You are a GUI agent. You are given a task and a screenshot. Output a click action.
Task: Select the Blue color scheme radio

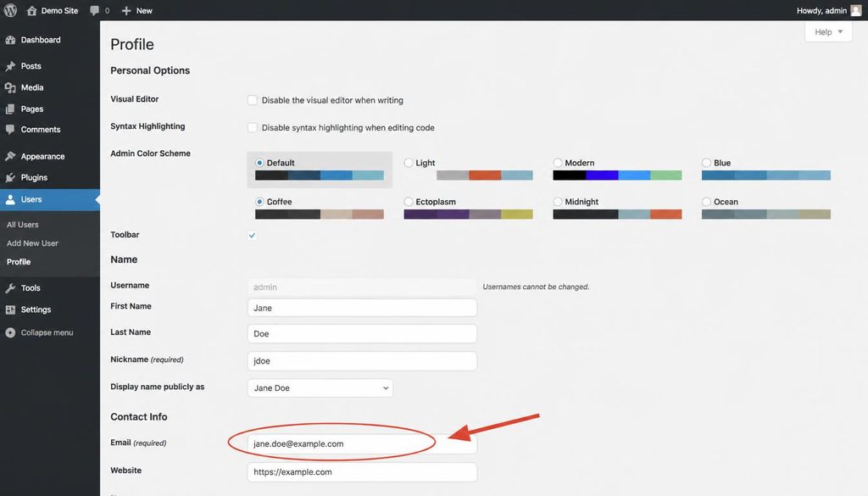(x=706, y=163)
